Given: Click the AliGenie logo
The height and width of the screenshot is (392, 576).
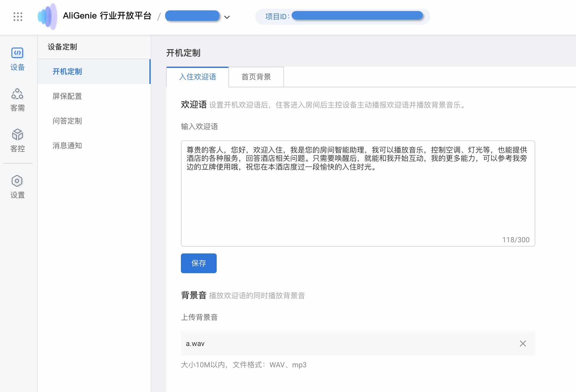Looking at the screenshot, I should [x=47, y=17].
